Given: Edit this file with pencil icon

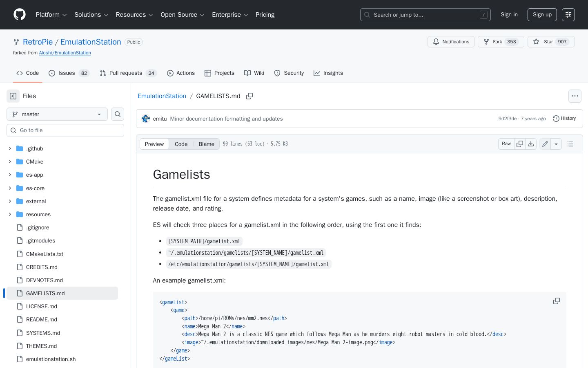Looking at the screenshot, I should click(545, 144).
